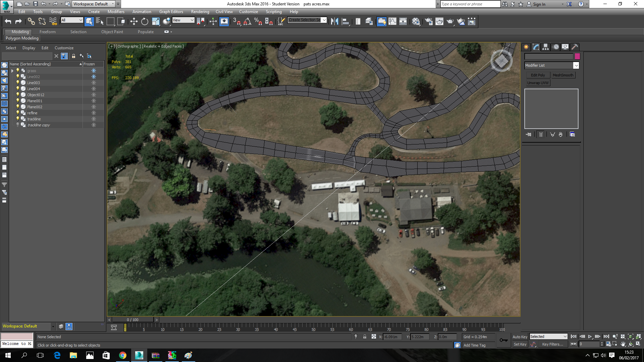This screenshot has width=644, height=362.
Task: Toggle Show End Result in modifier stack
Action: pos(541,134)
